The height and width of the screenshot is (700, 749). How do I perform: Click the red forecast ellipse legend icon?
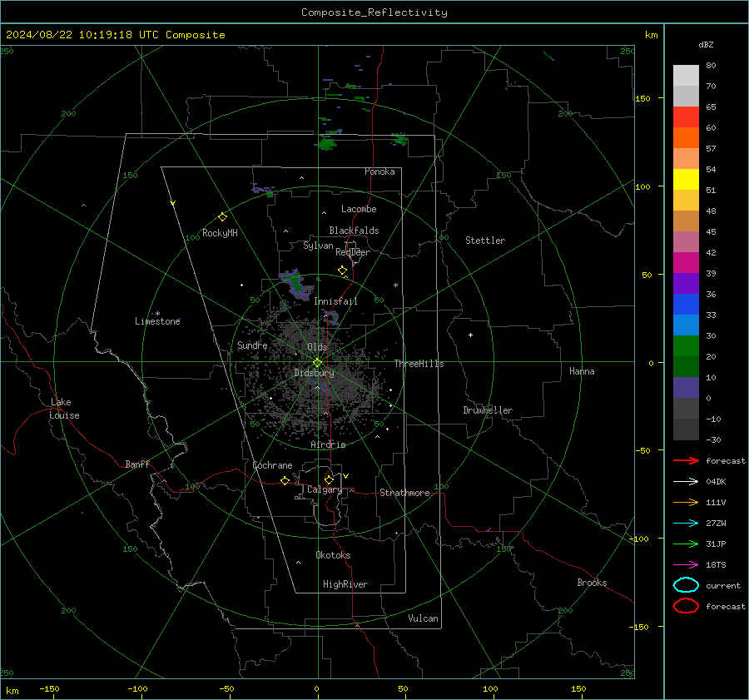pyautogui.click(x=686, y=605)
